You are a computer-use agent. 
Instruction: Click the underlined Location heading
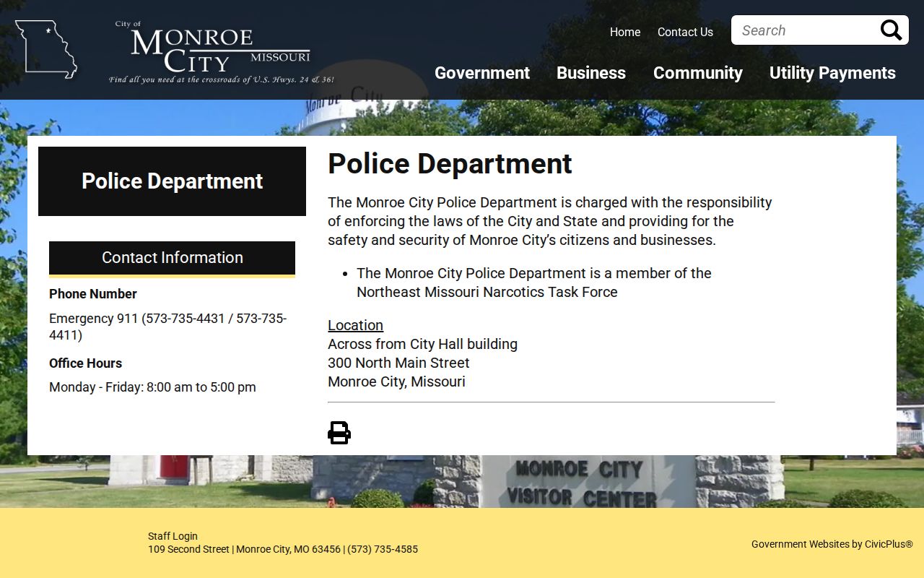click(x=355, y=325)
